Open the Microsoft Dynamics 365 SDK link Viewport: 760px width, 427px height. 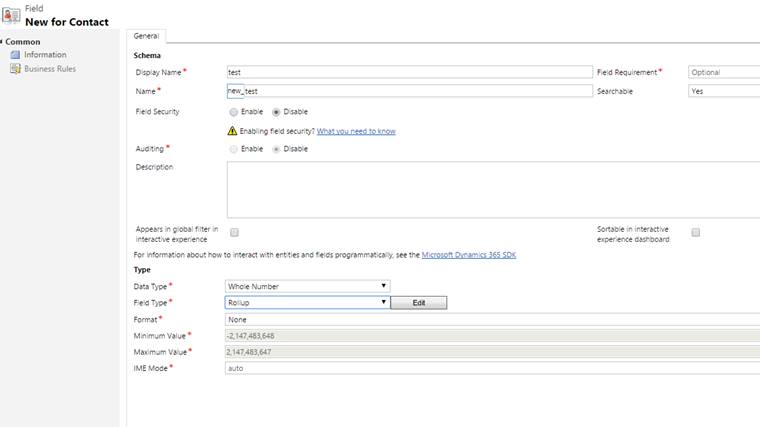click(469, 255)
